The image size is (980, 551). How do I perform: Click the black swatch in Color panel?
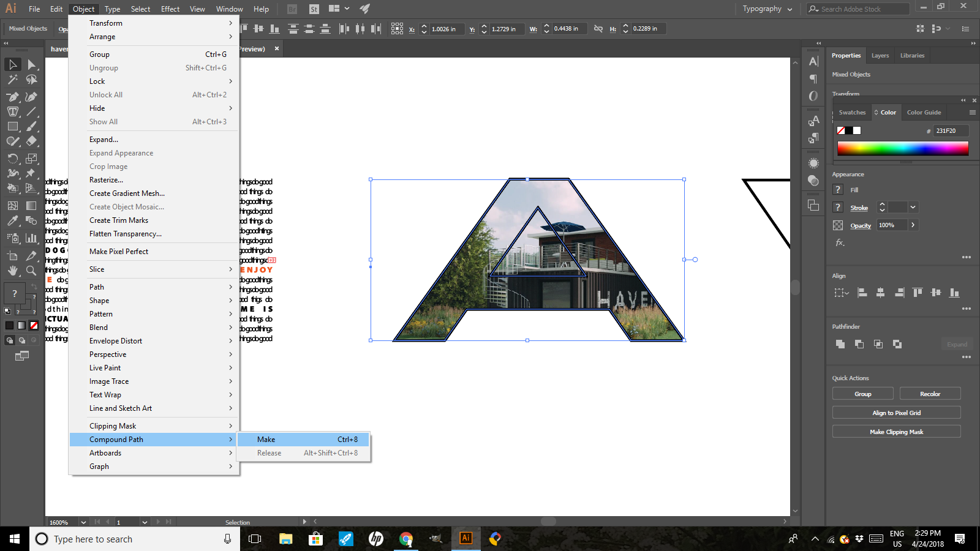pos(849,130)
